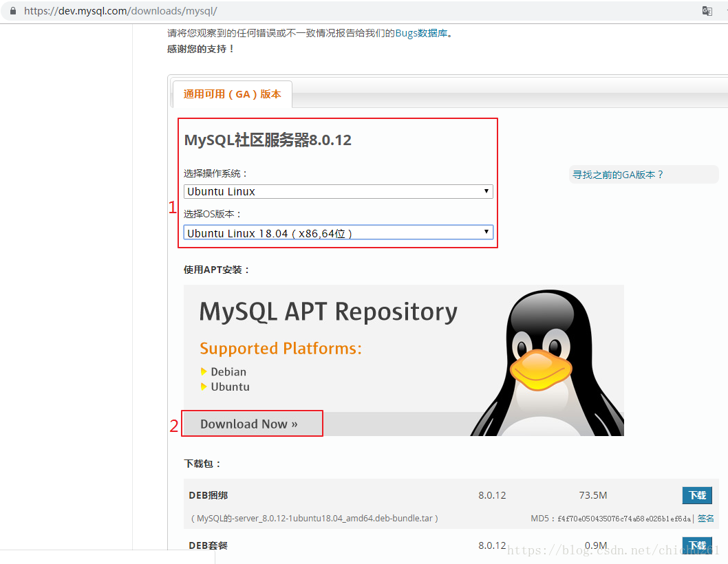Open the OS version dropdown showing Ubuntu Linux 18.04

click(x=338, y=232)
